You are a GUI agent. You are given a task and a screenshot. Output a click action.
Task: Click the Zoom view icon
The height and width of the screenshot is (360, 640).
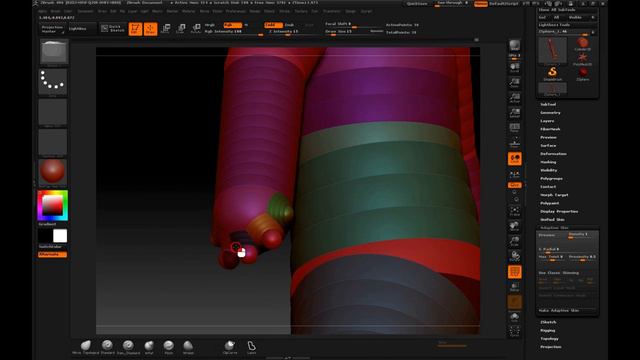tap(514, 83)
